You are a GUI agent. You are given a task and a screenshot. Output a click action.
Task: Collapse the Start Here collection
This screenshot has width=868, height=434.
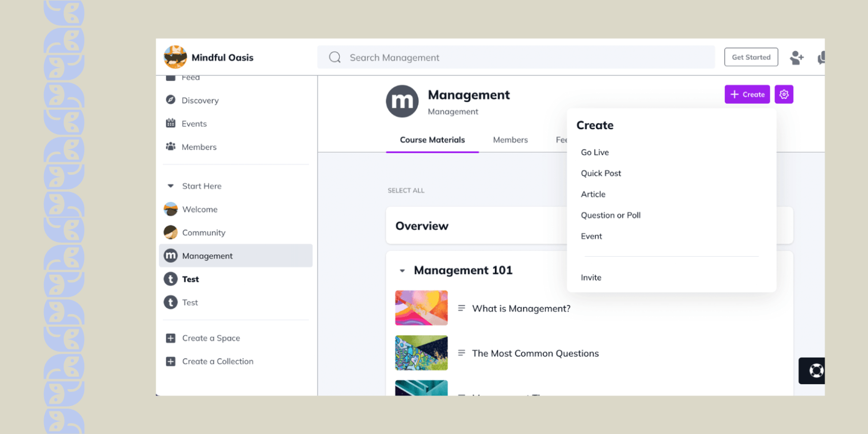tap(170, 186)
